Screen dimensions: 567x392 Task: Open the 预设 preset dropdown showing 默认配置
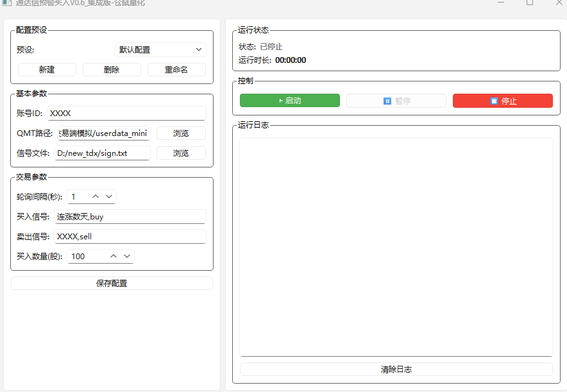click(160, 49)
